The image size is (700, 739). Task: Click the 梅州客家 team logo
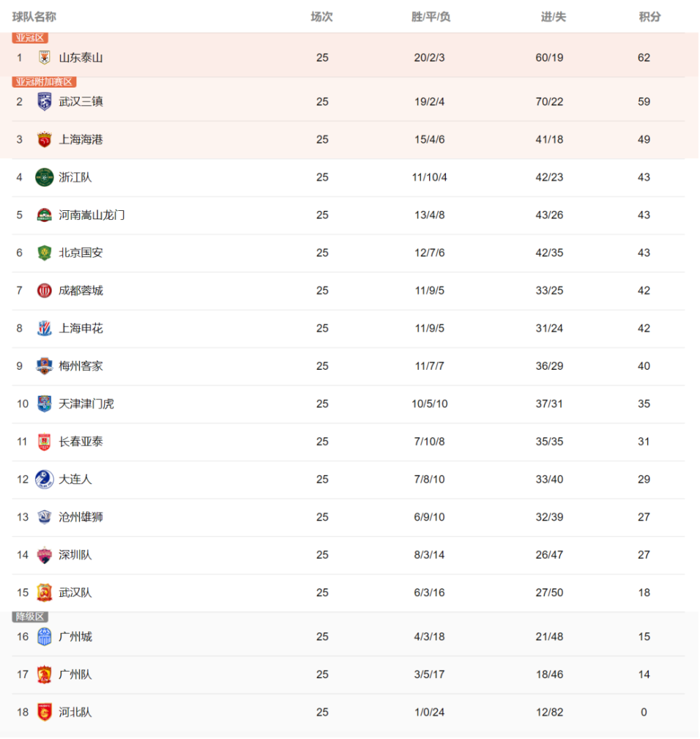click(44, 366)
